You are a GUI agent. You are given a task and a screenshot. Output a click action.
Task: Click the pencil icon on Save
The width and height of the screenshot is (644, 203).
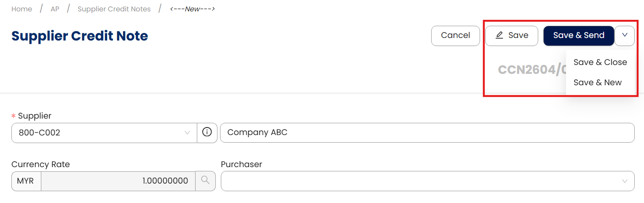499,35
